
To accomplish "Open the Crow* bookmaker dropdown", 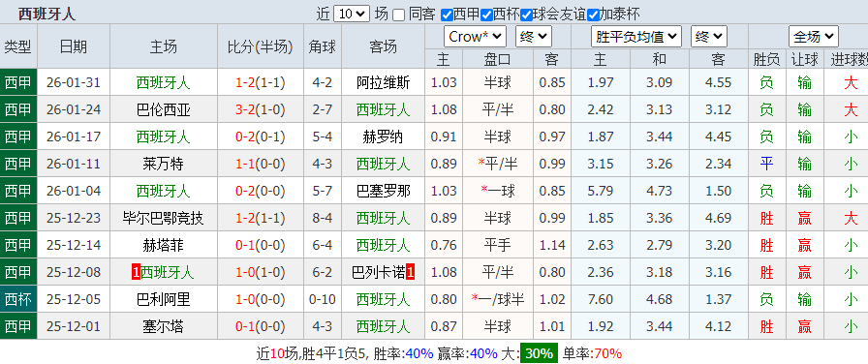I will click(x=475, y=37).
